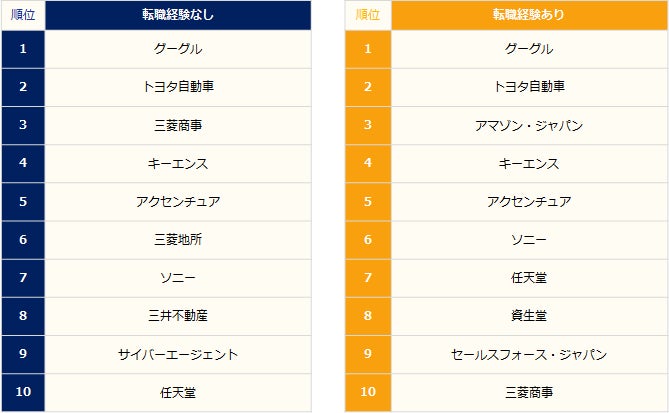Click ソニー in the 転職経験なし table
Viewport: 669px width, 413px height.
[178, 278]
